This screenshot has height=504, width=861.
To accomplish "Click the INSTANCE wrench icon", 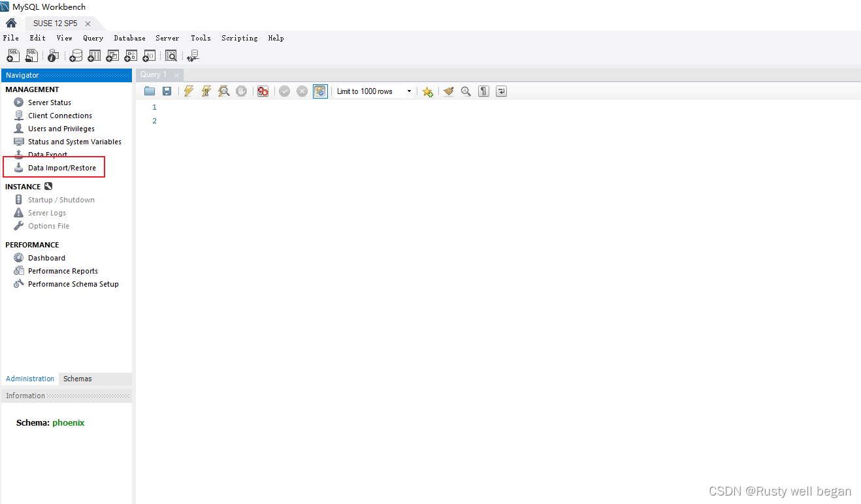I will click(x=48, y=187).
